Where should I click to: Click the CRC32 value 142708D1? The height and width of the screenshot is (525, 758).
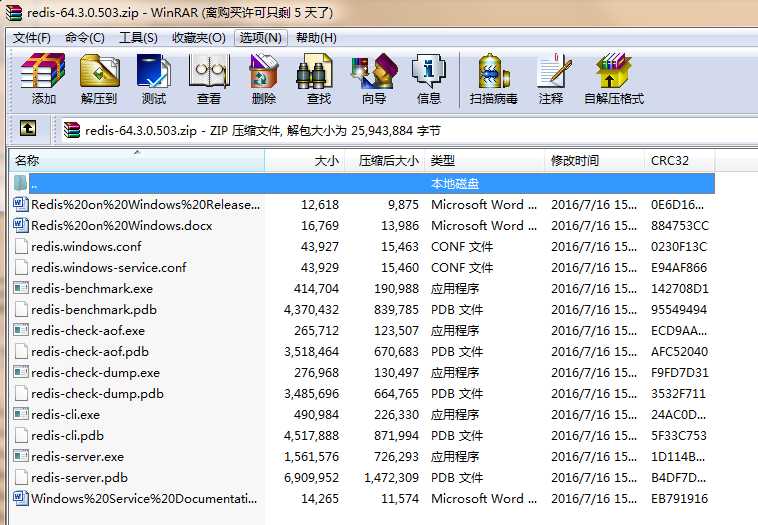680,289
